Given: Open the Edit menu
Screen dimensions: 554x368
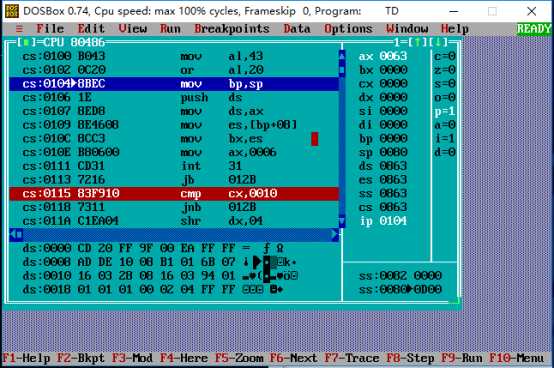Looking at the screenshot, I should [91, 29].
